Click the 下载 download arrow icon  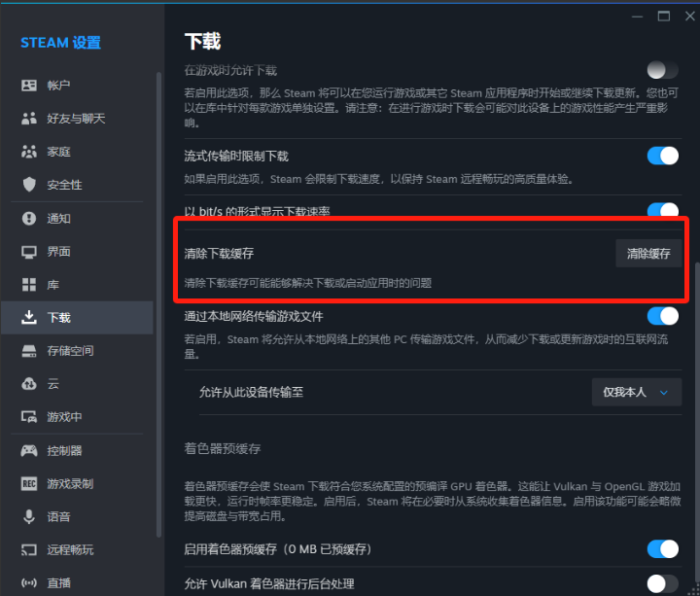29,317
